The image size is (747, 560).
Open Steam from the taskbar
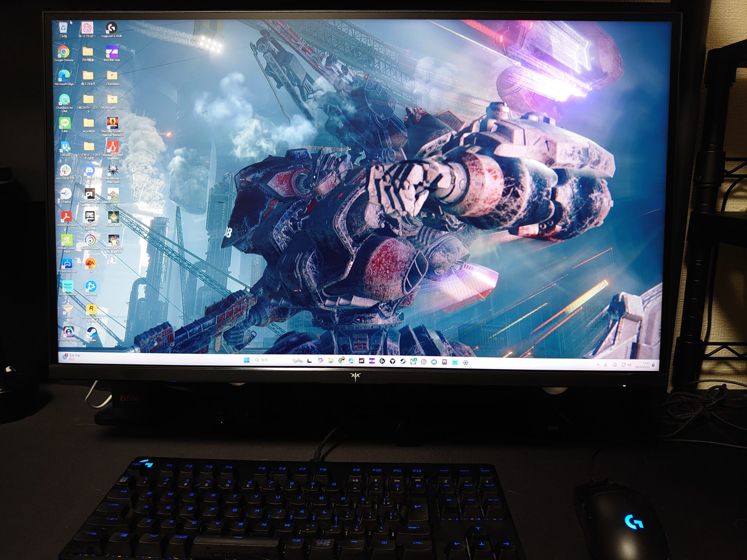point(403,361)
